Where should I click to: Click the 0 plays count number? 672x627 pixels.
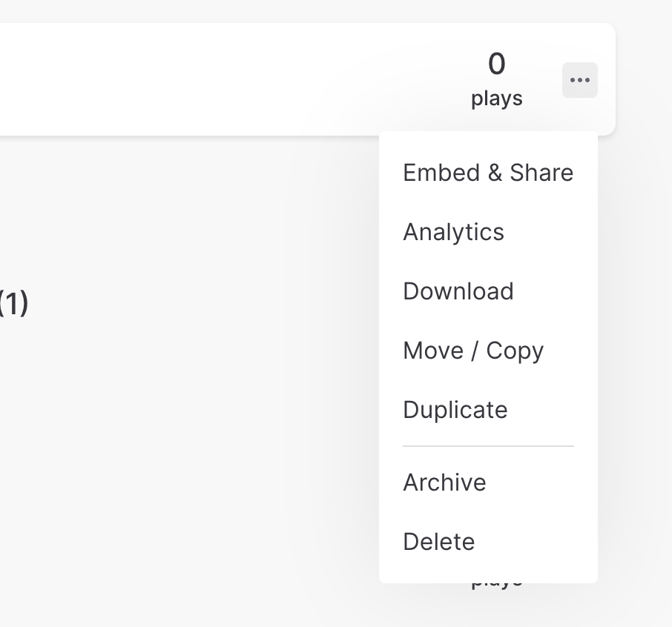tap(497, 64)
